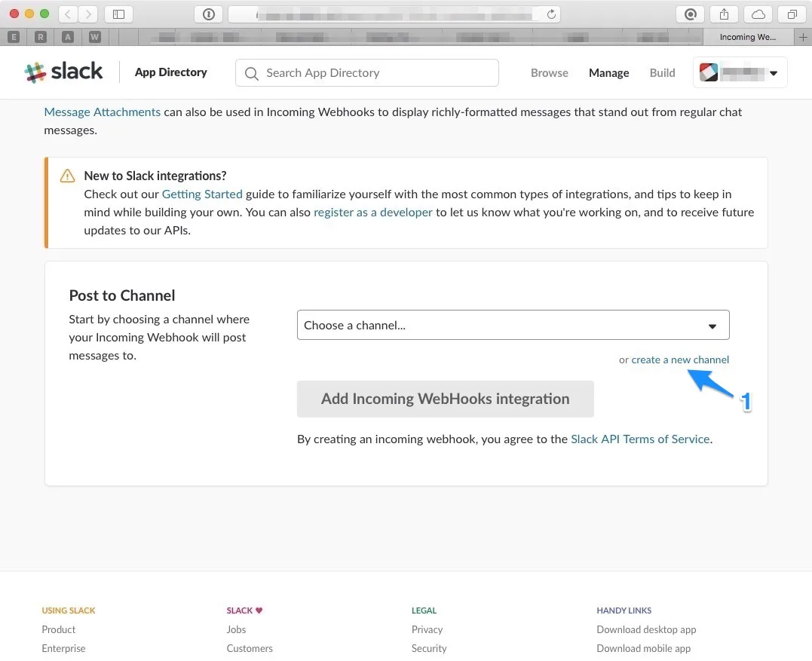Reload the current page
The height and width of the screenshot is (661, 812).
tap(551, 14)
